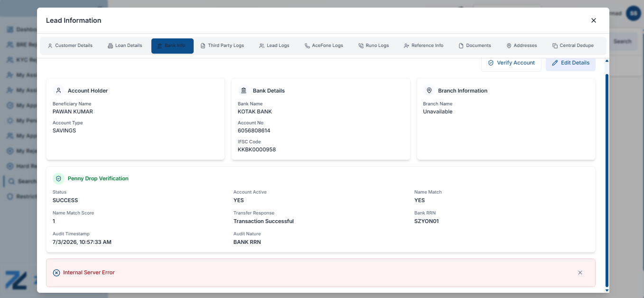Click the shield icon in Verify Account
The width and height of the screenshot is (644, 298).
491,63
